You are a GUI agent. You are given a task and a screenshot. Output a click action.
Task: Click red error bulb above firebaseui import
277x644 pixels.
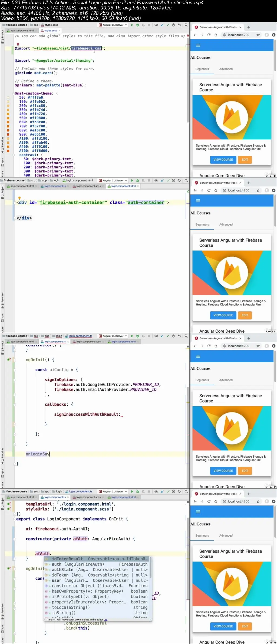[18, 44]
